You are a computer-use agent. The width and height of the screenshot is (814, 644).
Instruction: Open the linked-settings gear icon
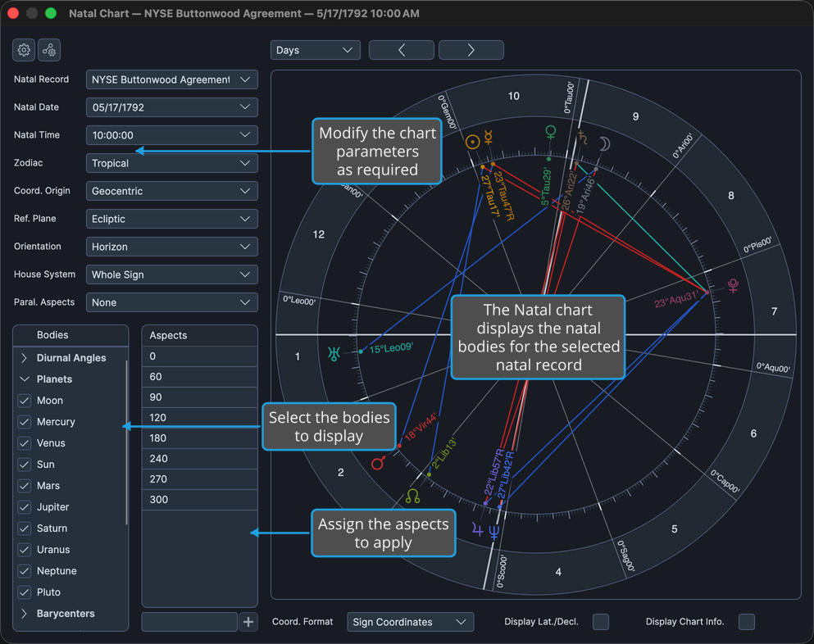pos(49,50)
